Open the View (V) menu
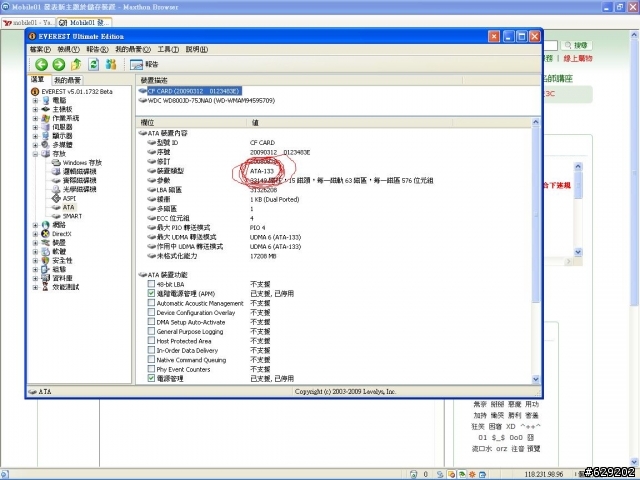640x480 pixels. [x=68, y=49]
